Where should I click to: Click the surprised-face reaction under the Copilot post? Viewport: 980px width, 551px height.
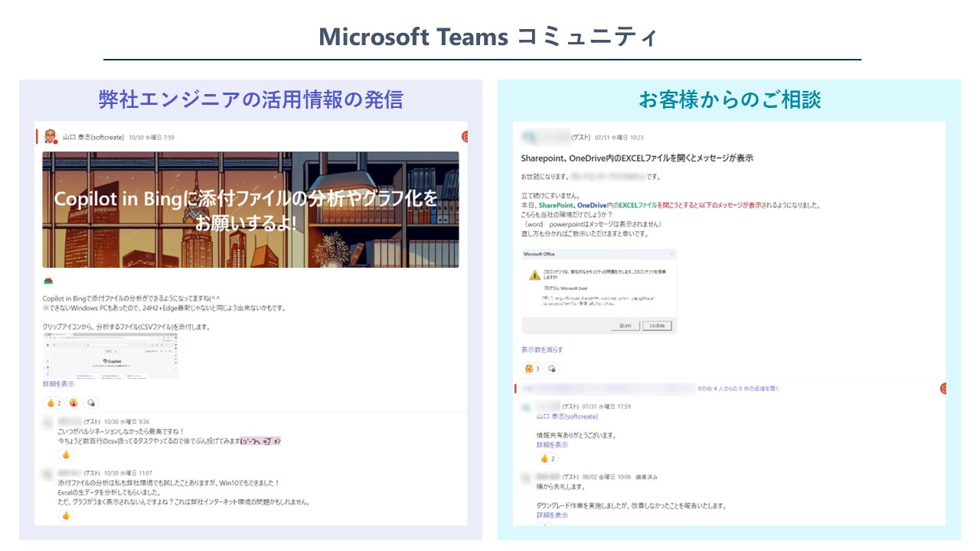click(73, 403)
